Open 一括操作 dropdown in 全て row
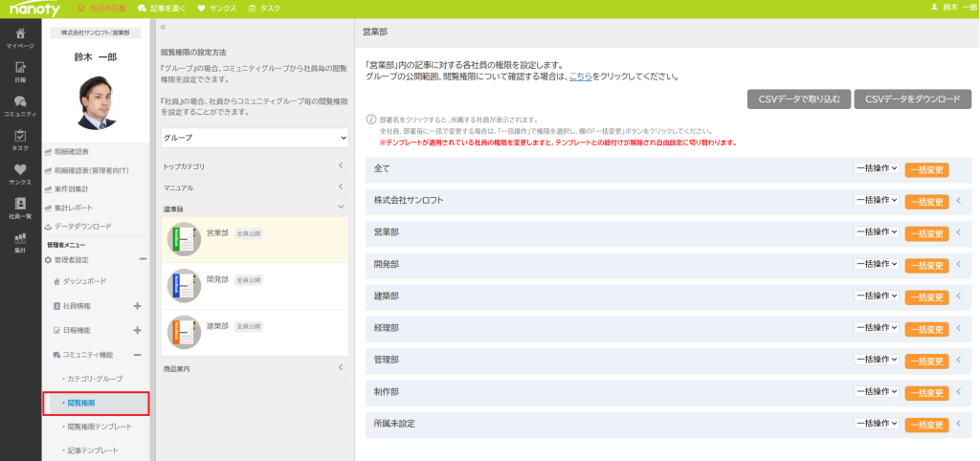This screenshot has height=461, width=980. [x=877, y=169]
